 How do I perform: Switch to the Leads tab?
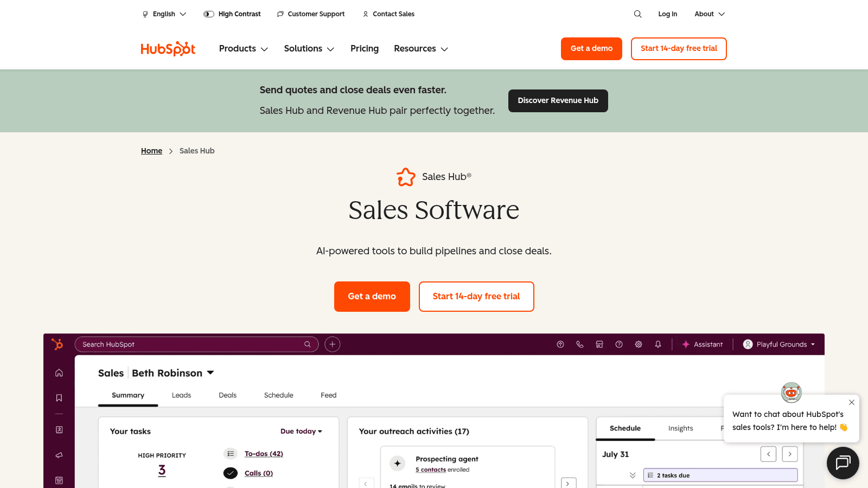click(181, 395)
